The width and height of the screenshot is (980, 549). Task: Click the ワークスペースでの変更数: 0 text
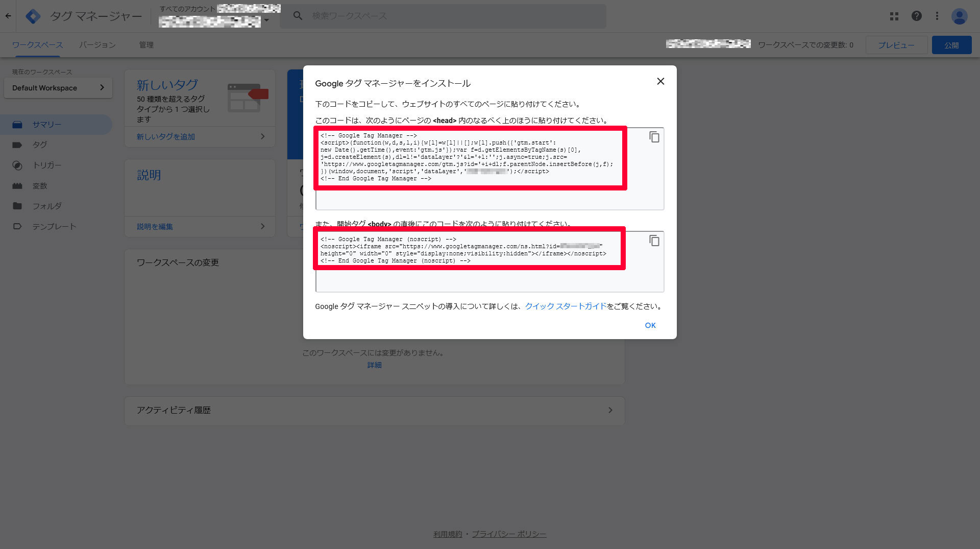coord(805,45)
